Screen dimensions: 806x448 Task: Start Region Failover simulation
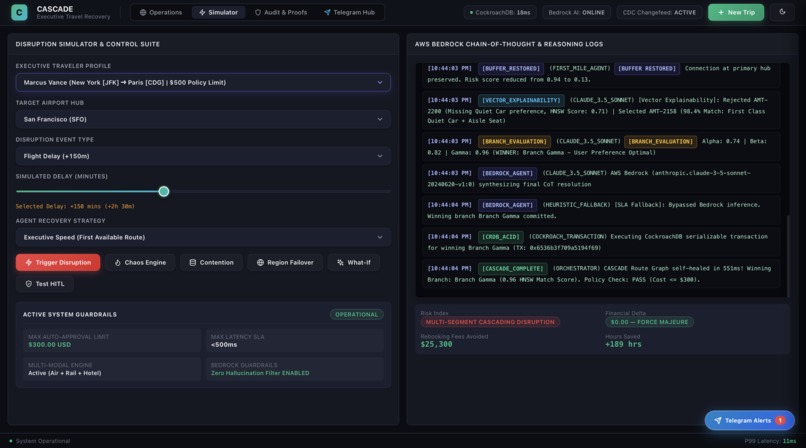click(x=285, y=263)
